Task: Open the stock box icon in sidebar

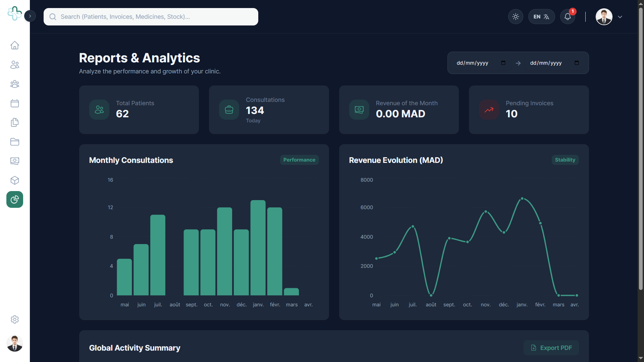Action: (15, 180)
